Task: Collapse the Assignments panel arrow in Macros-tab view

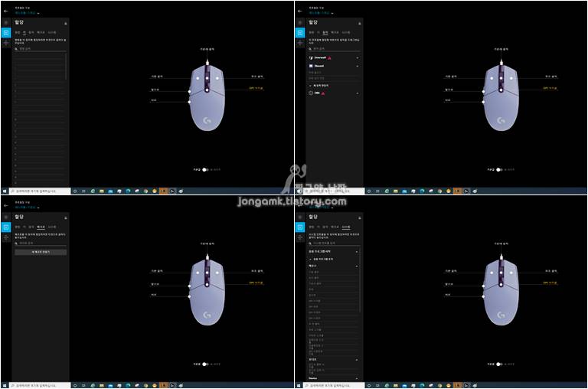Action: [66, 217]
